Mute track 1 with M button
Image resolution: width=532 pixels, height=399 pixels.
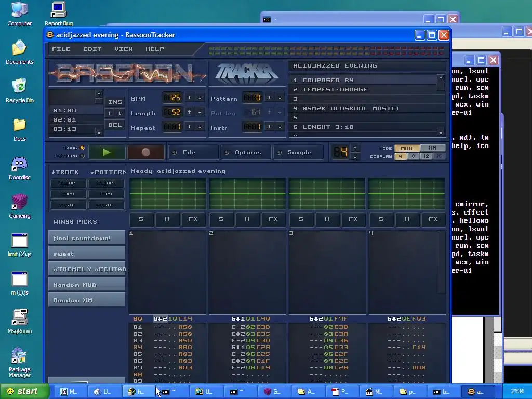click(167, 219)
